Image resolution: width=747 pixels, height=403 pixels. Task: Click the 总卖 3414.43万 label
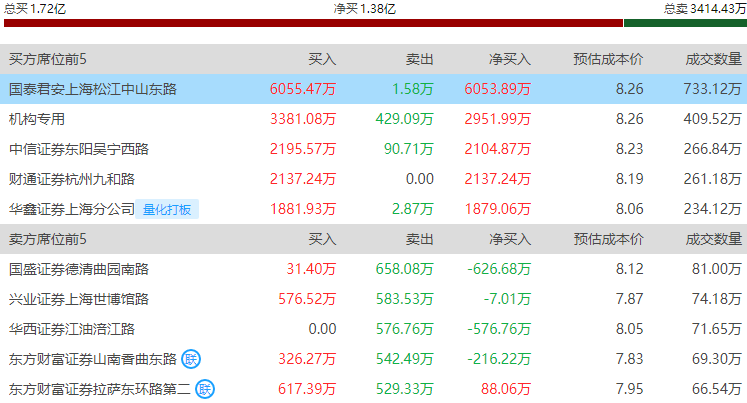[x=705, y=9]
